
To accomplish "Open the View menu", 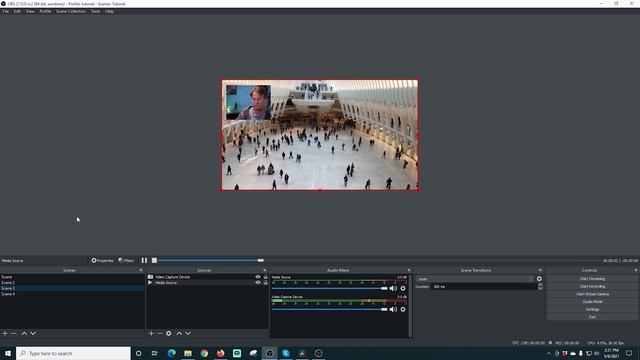I will pyautogui.click(x=30, y=11).
